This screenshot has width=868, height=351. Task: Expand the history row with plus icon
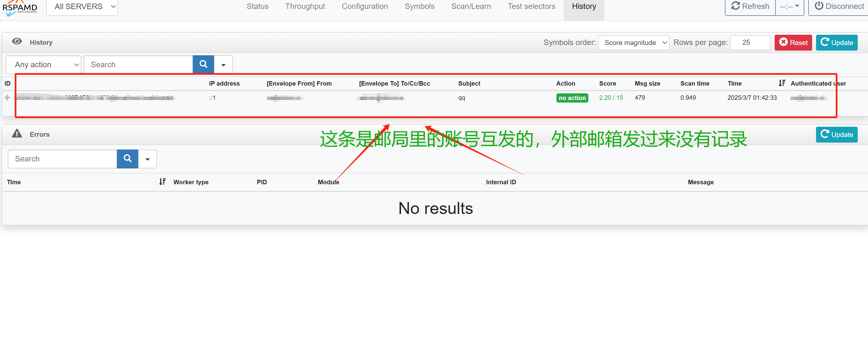(7, 98)
